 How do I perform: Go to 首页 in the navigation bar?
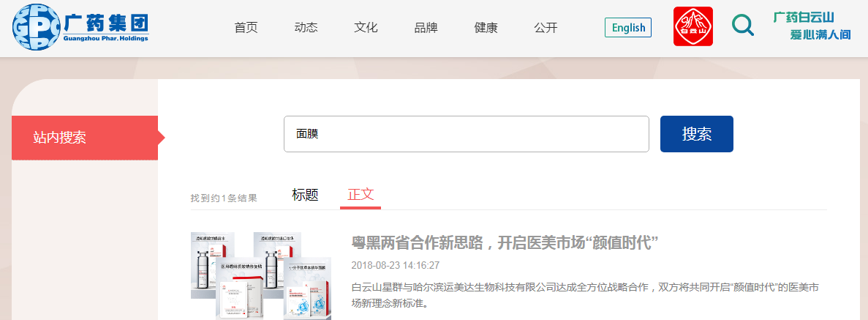coord(246,28)
